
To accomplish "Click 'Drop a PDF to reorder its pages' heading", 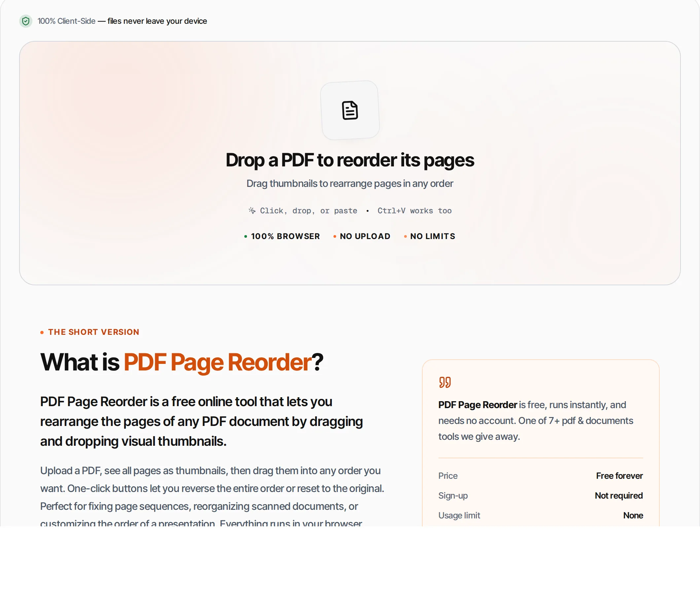I will [350, 160].
